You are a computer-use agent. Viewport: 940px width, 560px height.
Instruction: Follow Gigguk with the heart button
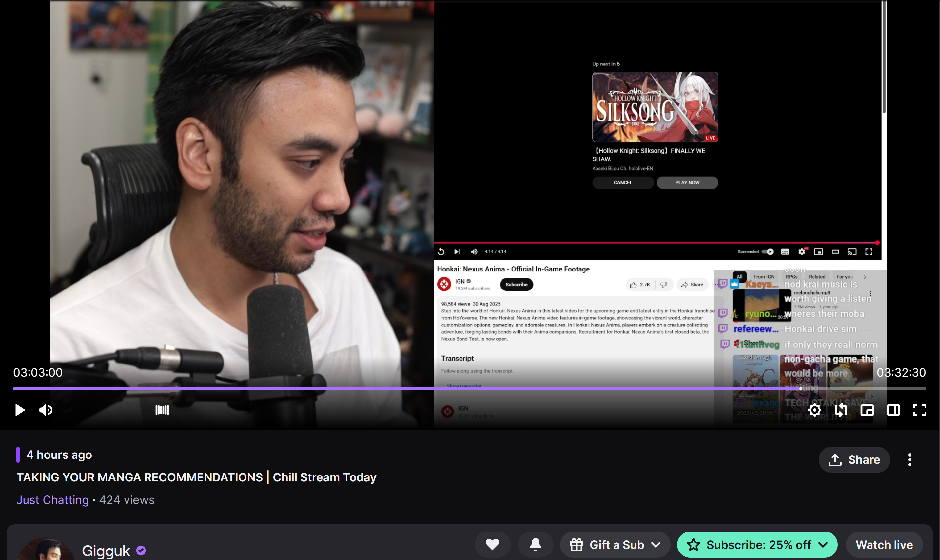pos(493,544)
